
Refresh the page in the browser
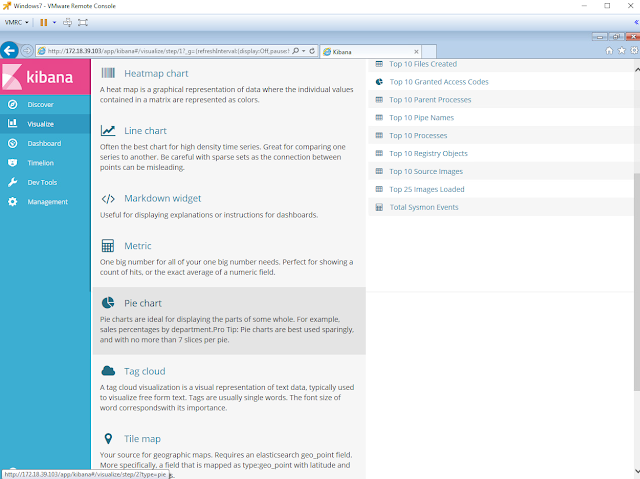click(312, 51)
